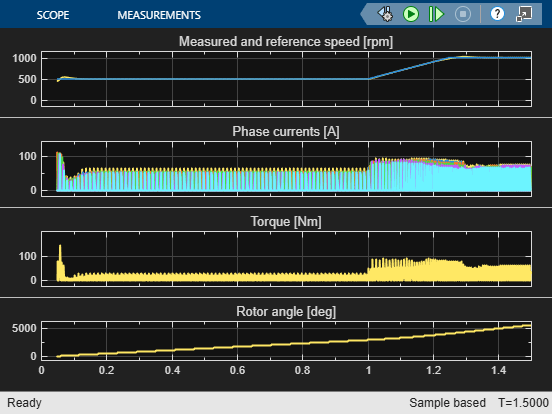Click the 5000 rotor angle axis label

(24, 328)
